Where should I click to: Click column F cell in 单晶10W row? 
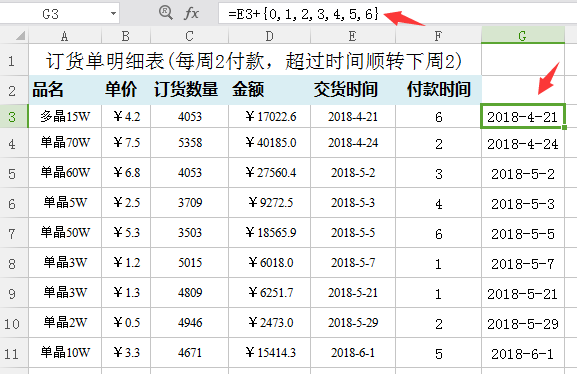click(438, 353)
